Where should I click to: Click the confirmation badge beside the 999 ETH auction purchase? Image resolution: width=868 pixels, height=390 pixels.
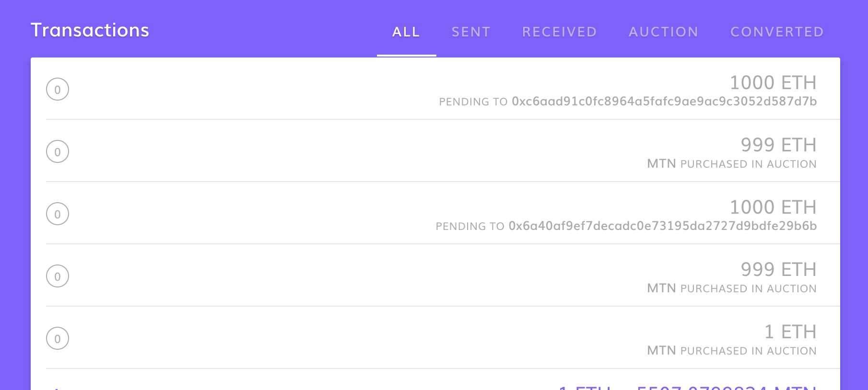pyautogui.click(x=58, y=151)
